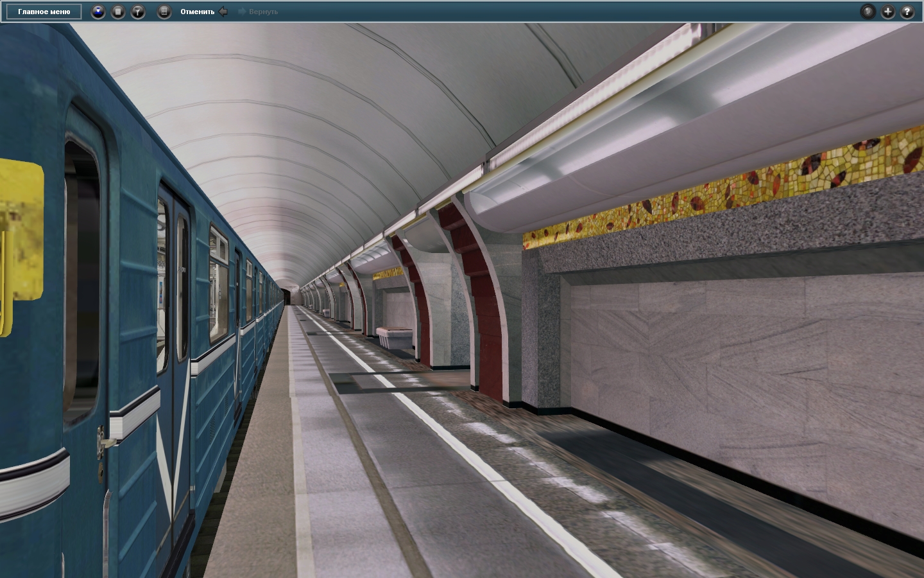Click the metal door handle on the train
The image size is (924, 578).
pos(103,442)
